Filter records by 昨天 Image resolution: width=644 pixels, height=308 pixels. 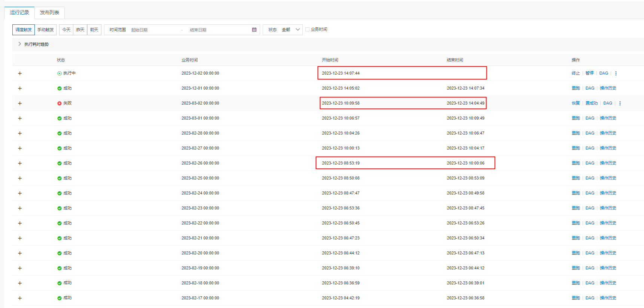[80, 30]
